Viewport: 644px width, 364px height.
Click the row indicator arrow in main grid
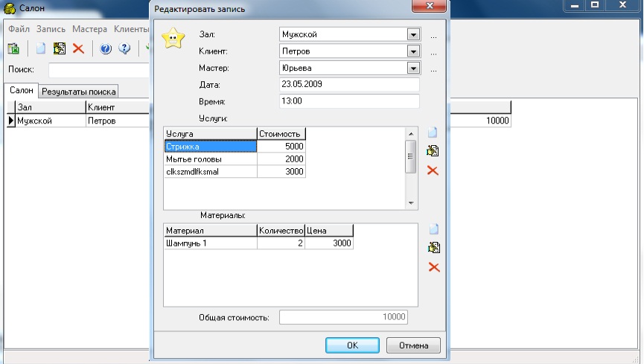coord(11,121)
